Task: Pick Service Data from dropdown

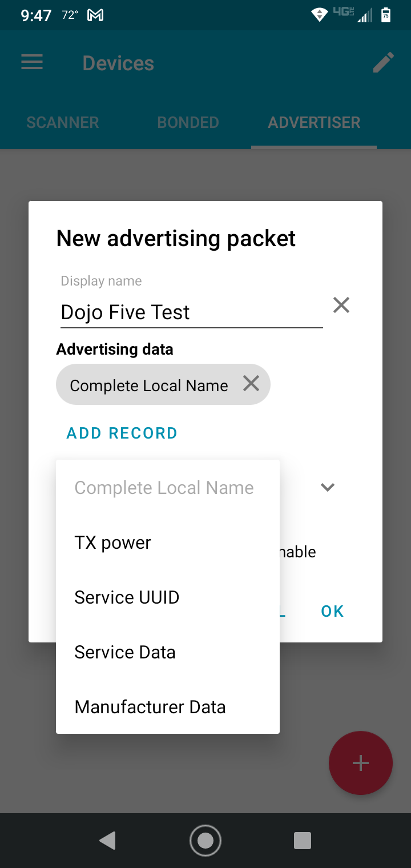Action: coord(125,652)
